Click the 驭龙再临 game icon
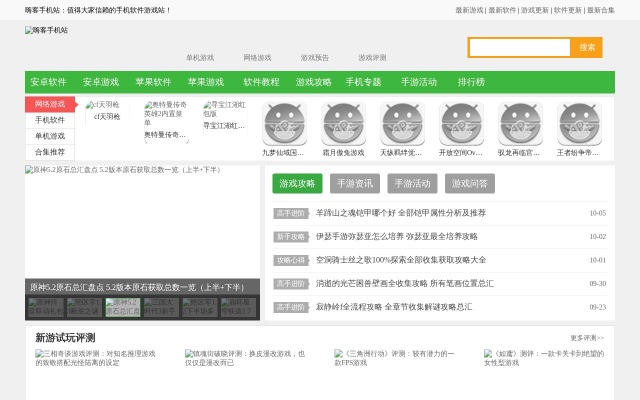This screenshot has height=400, width=640. 520,124
